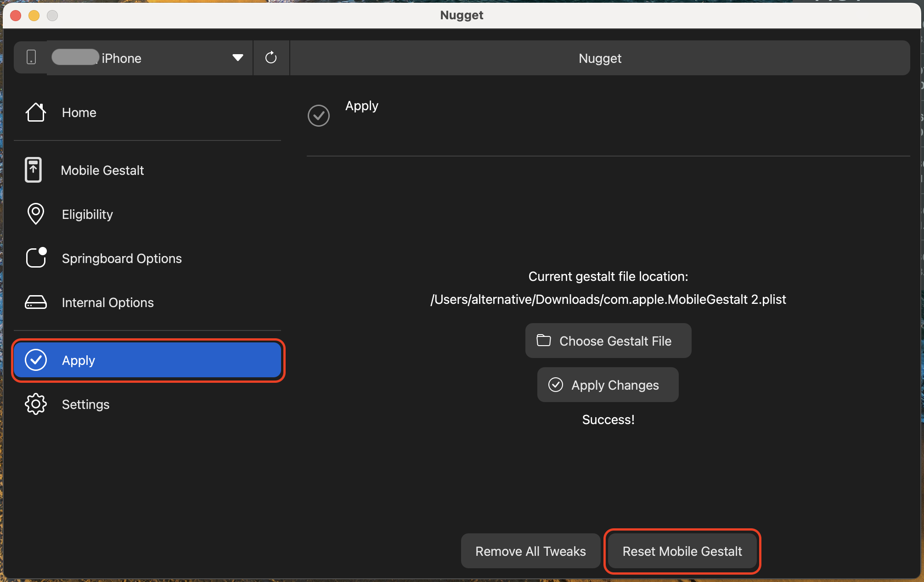Image resolution: width=924 pixels, height=582 pixels.
Task: Open the Eligibility page in sidebar
Action: coord(87,214)
